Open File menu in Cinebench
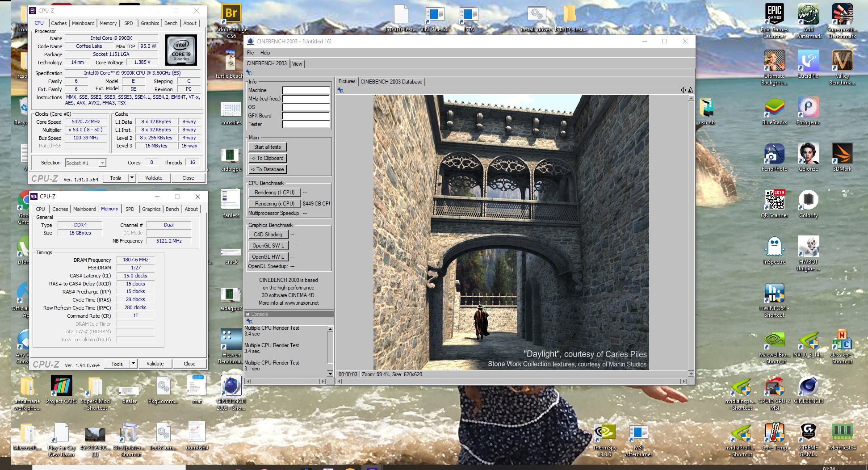 pos(251,53)
